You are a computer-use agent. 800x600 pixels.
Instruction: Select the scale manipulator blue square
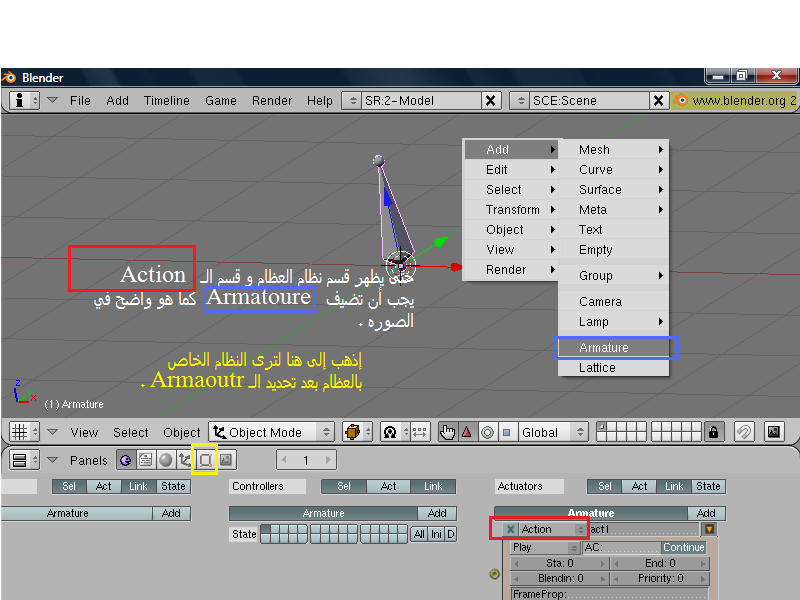507,432
